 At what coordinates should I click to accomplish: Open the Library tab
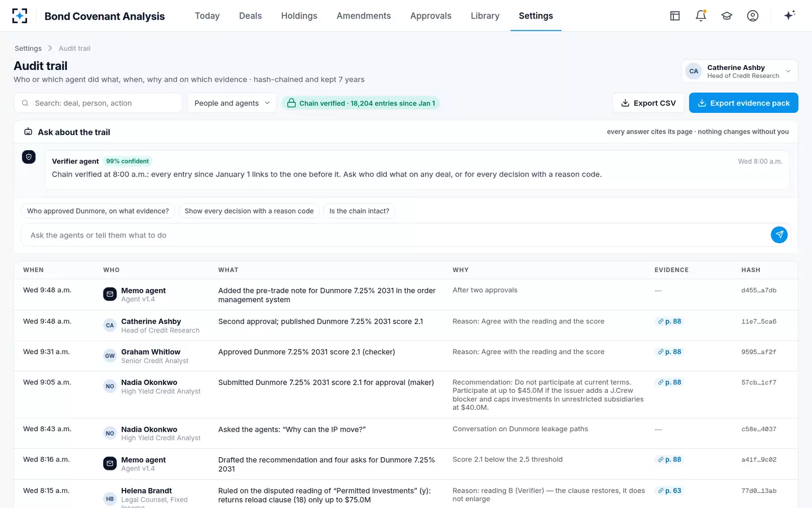coord(485,16)
